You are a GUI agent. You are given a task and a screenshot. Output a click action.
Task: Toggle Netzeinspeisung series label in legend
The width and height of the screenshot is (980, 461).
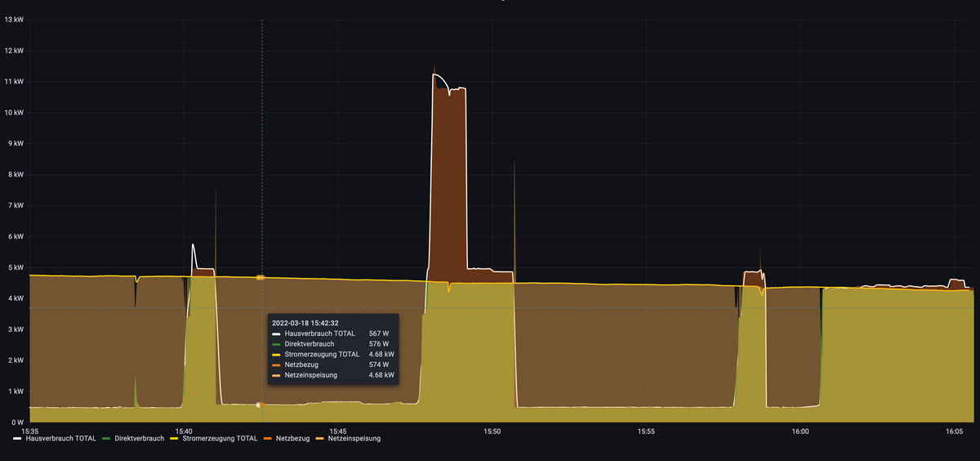click(x=354, y=439)
